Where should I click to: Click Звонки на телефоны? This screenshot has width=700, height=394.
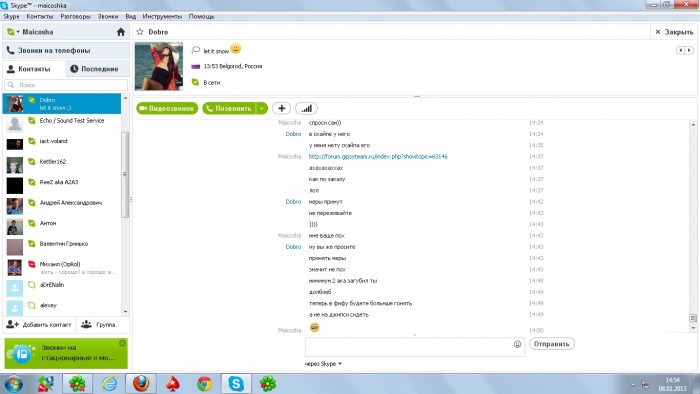[66, 50]
